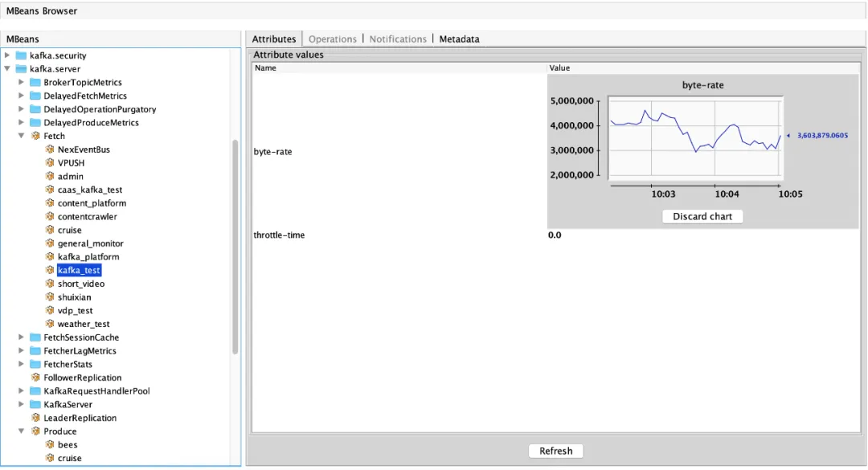The width and height of the screenshot is (868, 470).
Task: Click the DelayedProduceMetrics folder icon
Action: 35,122
